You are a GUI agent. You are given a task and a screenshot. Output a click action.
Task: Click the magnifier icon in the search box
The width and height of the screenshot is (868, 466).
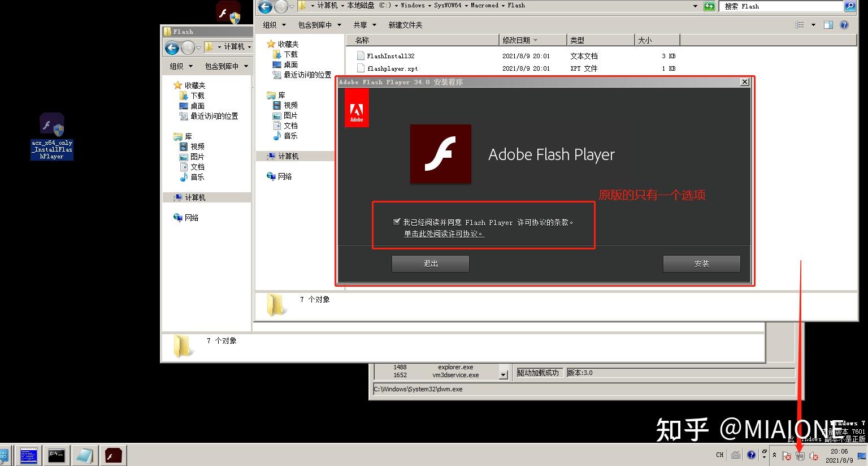coord(850,6)
